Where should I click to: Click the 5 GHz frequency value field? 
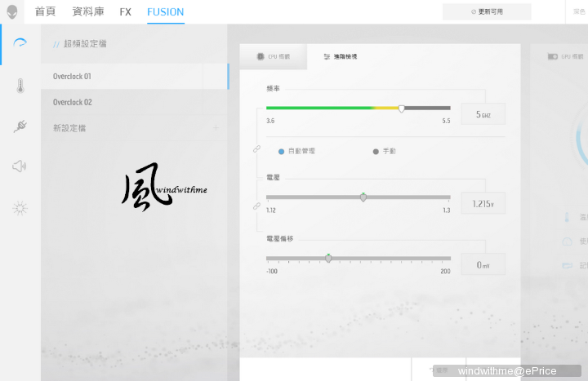[483, 114]
